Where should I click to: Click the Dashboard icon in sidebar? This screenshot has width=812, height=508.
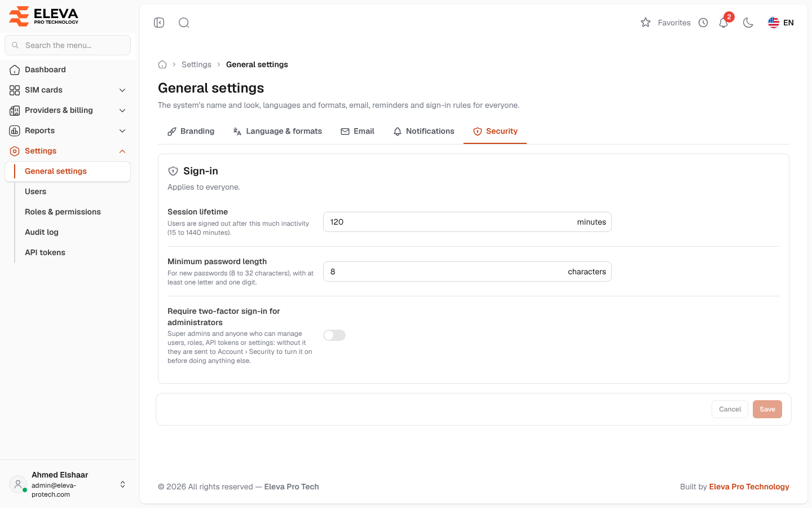(x=15, y=70)
